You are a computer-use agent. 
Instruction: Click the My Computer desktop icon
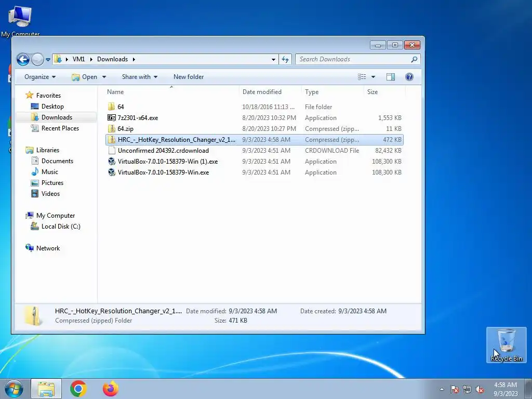(20, 21)
